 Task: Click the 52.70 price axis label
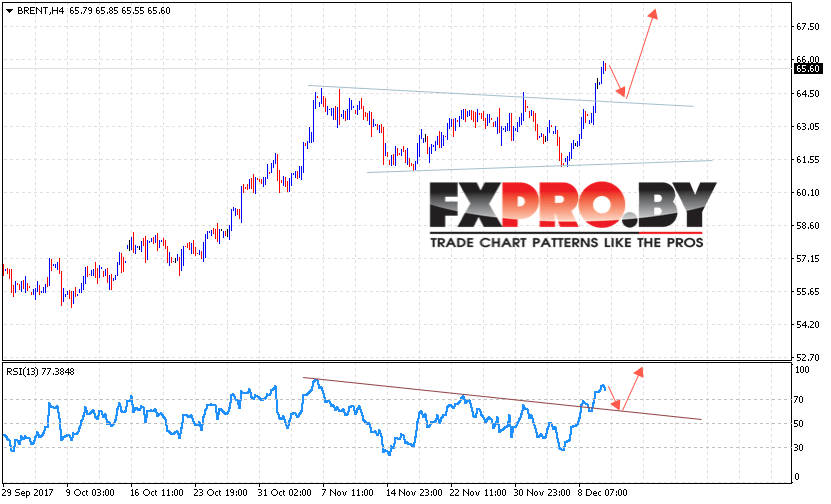(x=808, y=358)
